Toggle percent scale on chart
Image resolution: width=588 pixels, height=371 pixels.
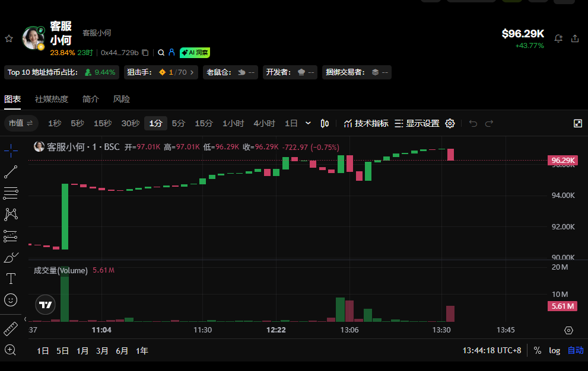(538, 350)
